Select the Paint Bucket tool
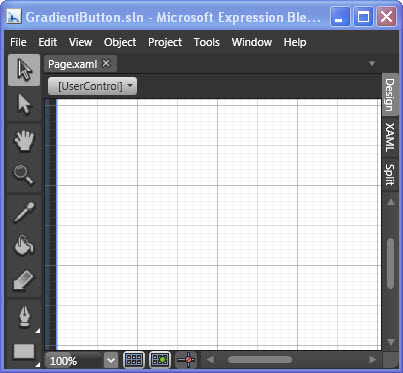This screenshot has height=373, width=403. (24, 246)
